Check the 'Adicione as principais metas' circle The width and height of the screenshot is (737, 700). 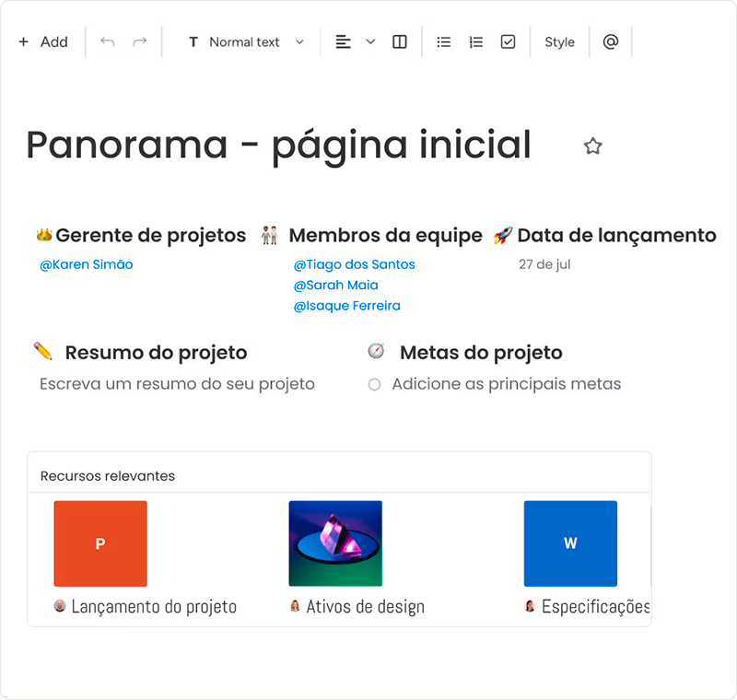click(375, 385)
